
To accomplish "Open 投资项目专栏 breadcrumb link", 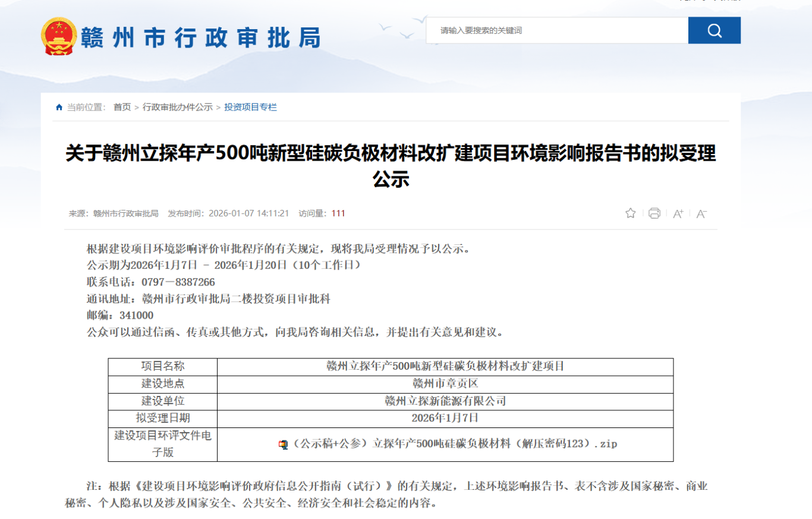I will (x=250, y=108).
